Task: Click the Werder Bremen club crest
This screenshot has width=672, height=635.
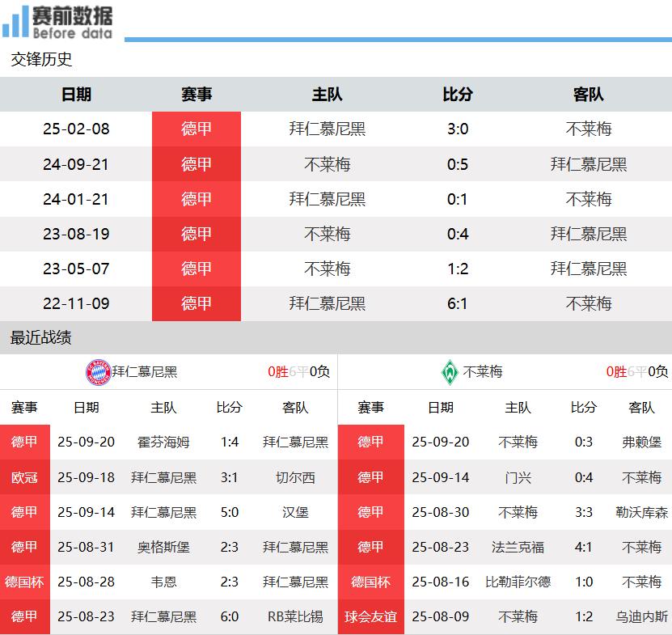Action: point(449,372)
